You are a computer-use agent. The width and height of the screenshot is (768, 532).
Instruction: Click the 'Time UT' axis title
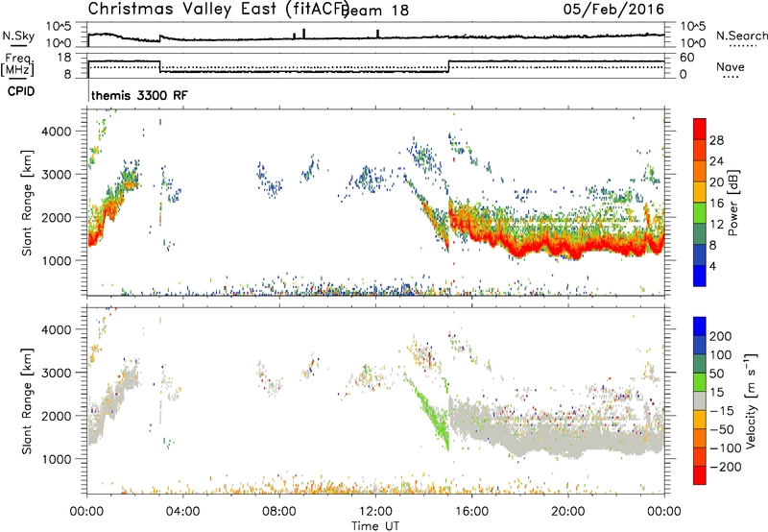(x=375, y=525)
